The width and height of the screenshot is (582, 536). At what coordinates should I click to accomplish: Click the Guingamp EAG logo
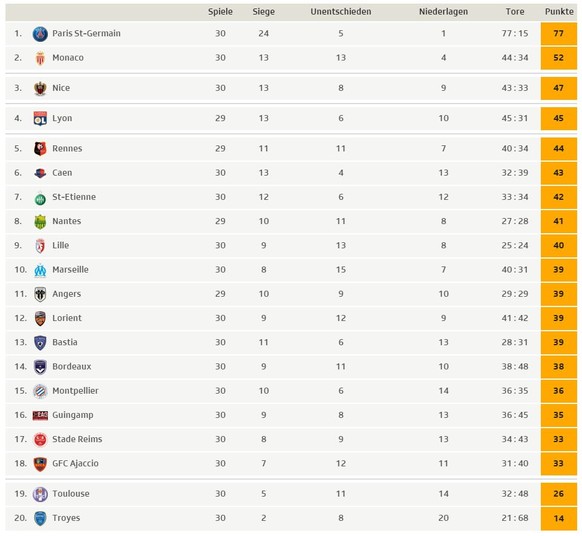click(40, 415)
